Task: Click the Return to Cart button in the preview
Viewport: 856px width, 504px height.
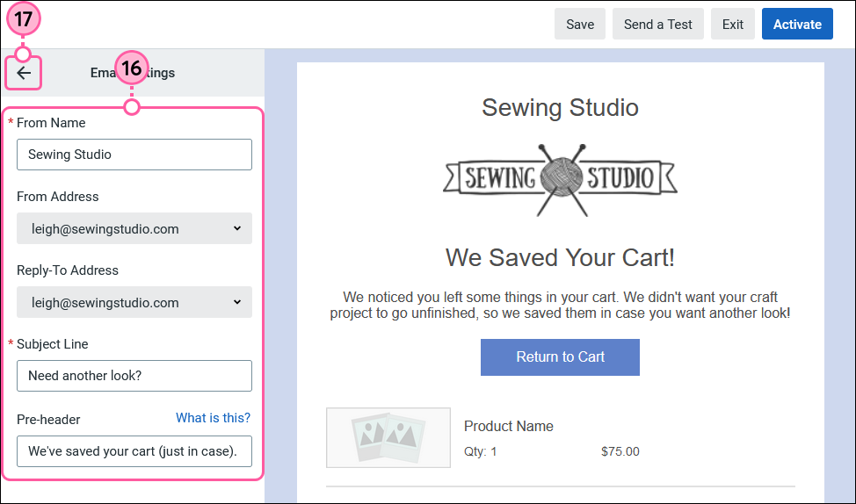Action: 560,357
